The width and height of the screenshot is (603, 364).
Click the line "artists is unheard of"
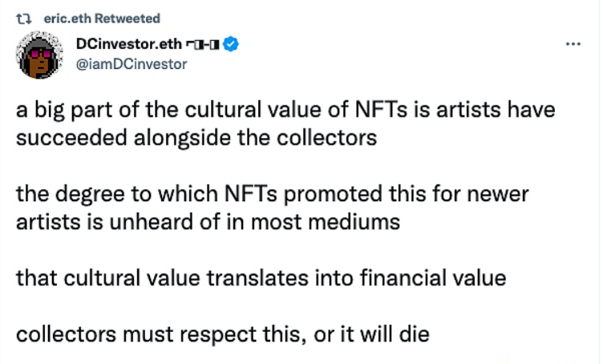pos(207,222)
